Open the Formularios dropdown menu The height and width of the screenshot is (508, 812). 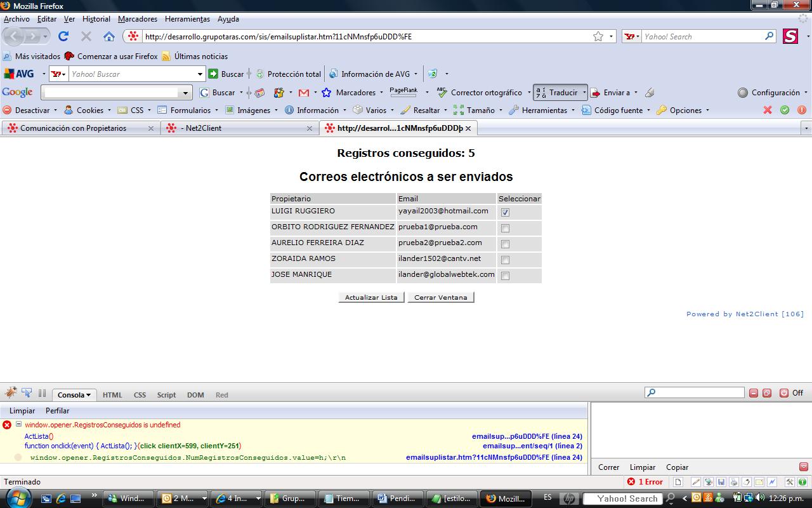point(188,110)
